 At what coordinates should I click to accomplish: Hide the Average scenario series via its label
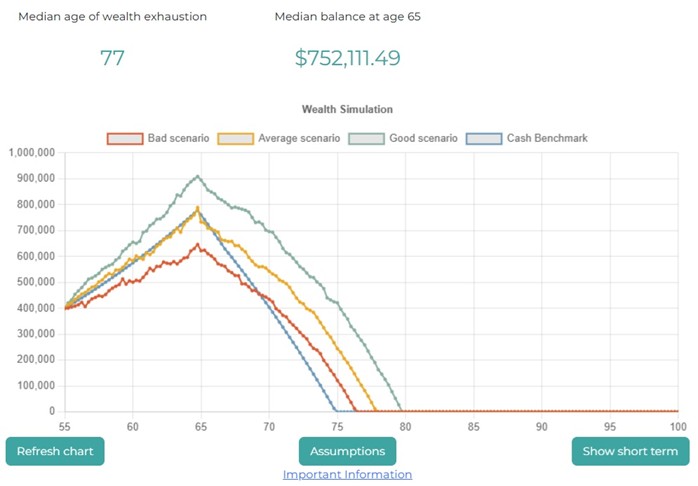click(x=299, y=137)
